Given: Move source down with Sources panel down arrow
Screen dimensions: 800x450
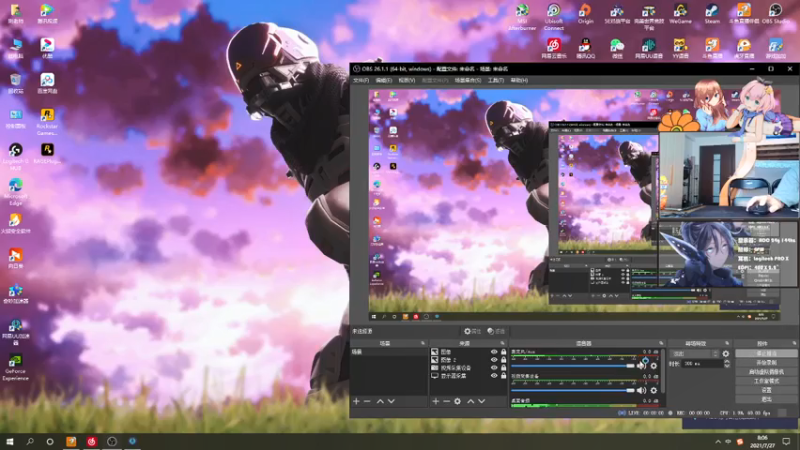Looking at the screenshot, I should pos(482,402).
